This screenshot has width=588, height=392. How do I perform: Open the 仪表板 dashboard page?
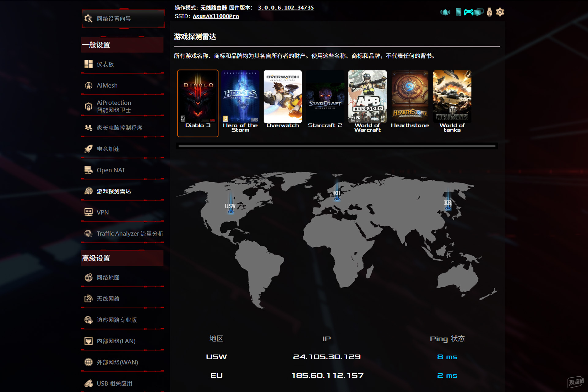[x=123, y=64]
